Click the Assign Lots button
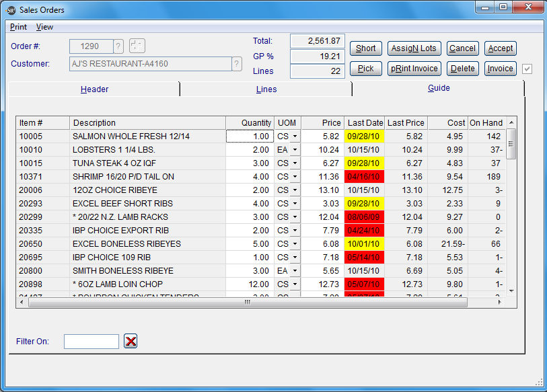This screenshot has height=392, width=547. (x=414, y=48)
